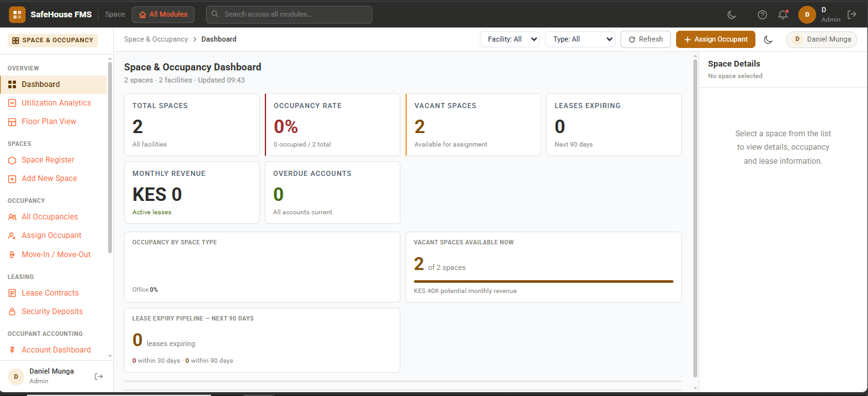Click the Space & Occupancy module badge
The height and width of the screenshot is (396, 868).
(x=52, y=40)
